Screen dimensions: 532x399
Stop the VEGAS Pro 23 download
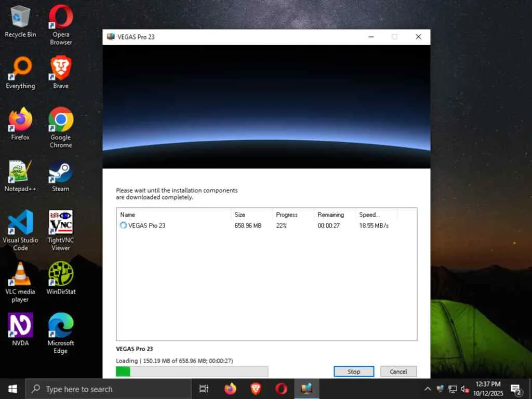point(354,371)
